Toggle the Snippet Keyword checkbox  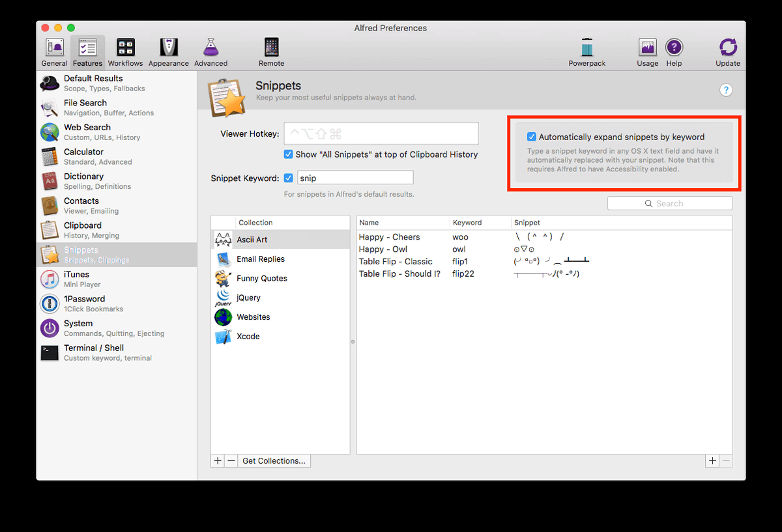288,178
